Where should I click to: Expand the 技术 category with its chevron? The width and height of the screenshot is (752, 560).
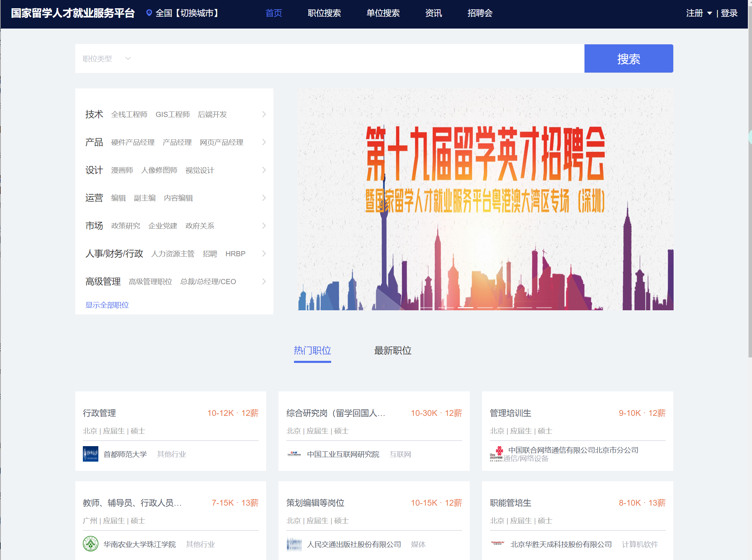tap(264, 114)
